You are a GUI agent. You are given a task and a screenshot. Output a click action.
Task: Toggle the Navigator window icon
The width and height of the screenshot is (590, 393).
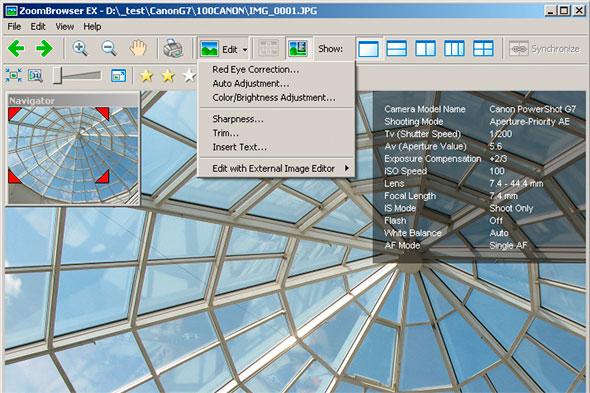pyautogui.click(x=119, y=76)
